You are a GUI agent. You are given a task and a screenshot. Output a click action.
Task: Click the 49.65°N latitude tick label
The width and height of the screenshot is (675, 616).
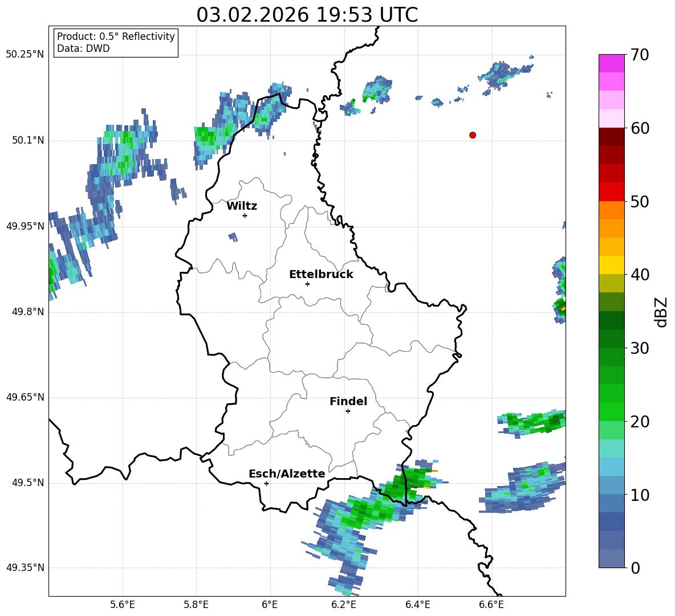coord(25,397)
